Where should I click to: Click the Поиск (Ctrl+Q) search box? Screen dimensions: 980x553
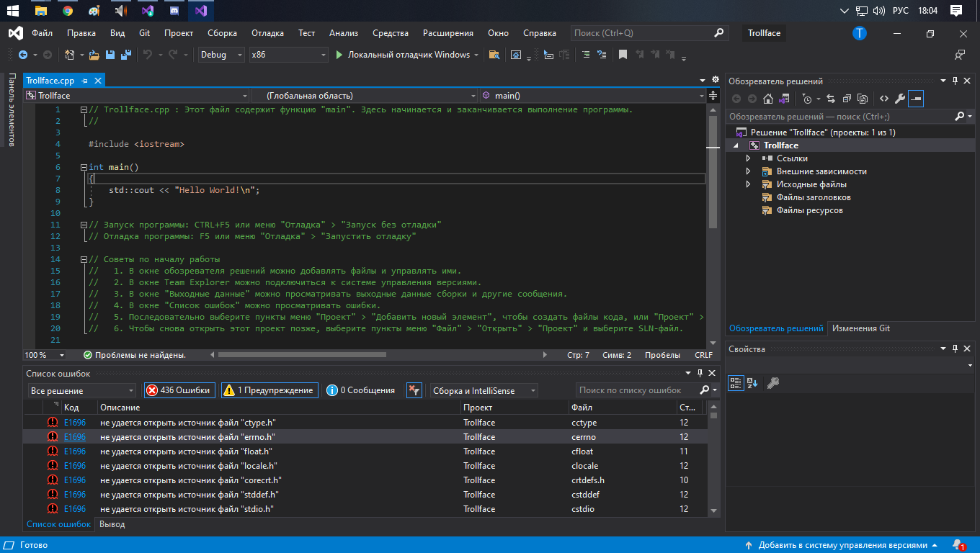[649, 33]
